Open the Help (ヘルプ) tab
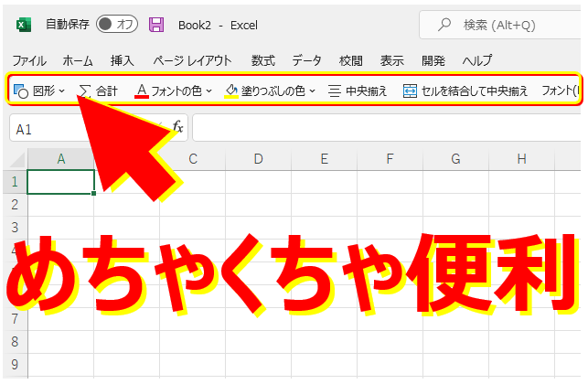This screenshot has height=384, width=588. point(476,60)
